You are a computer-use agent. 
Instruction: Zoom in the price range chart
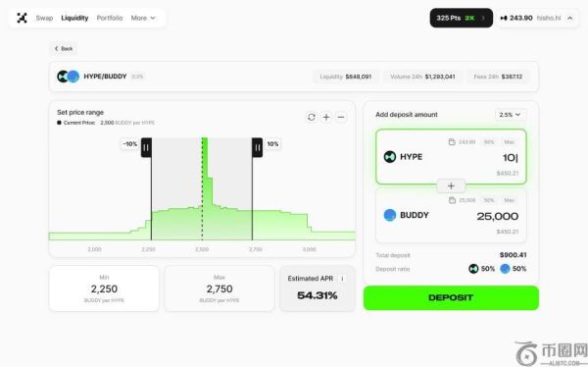coord(326,117)
